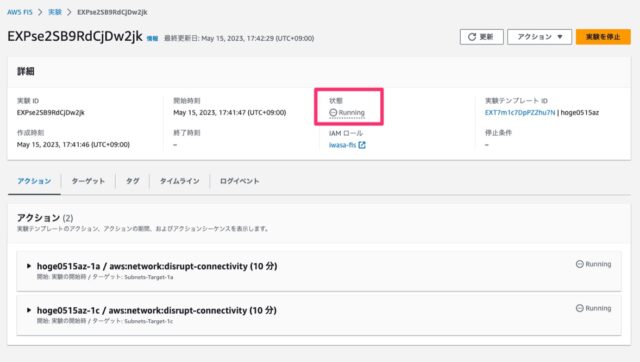
Task: Click the refresh icon in 更新 button
Action: [x=472, y=37]
